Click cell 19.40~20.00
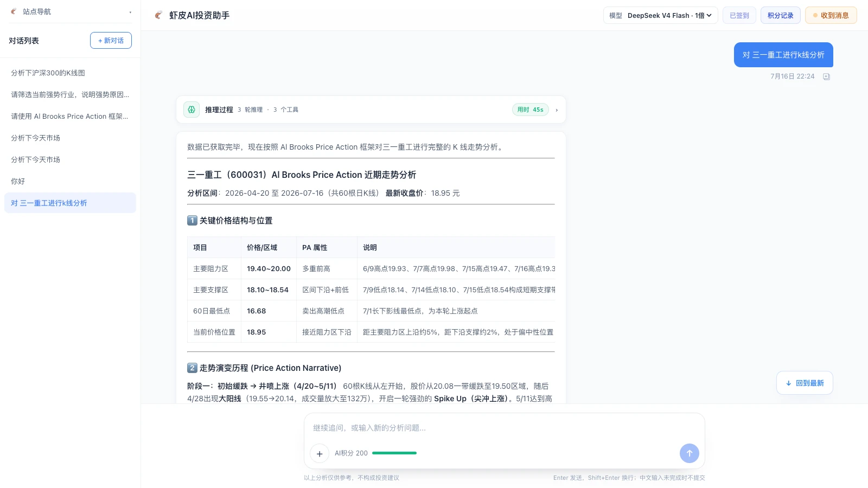The height and width of the screenshot is (488, 868). (269, 268)
